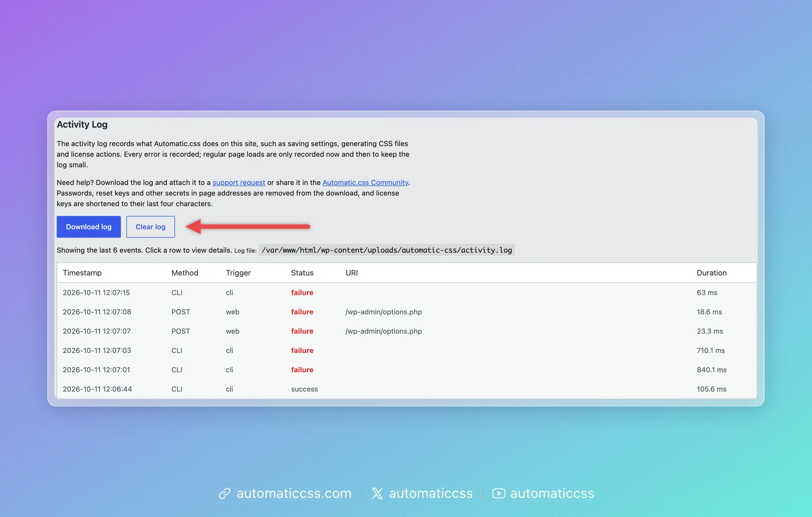The height and width of the screenshot is (517, 812).
Task: Show details for the 840.1 ms event
Action: coord(407,370)
